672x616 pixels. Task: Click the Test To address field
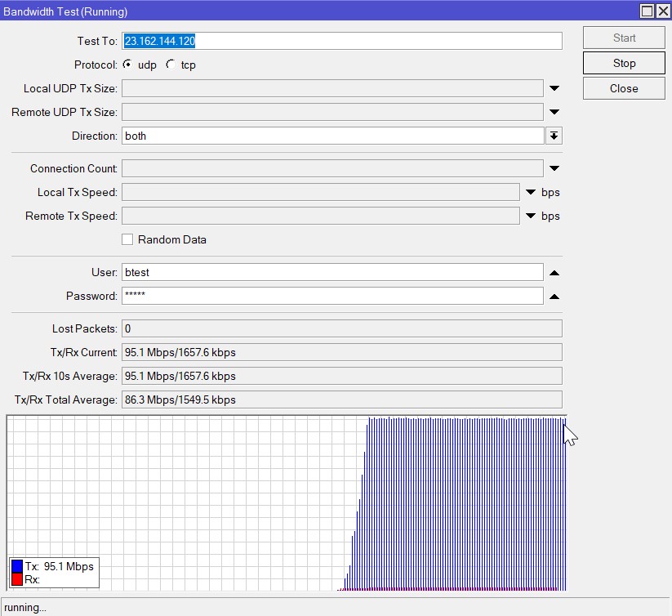341,41
